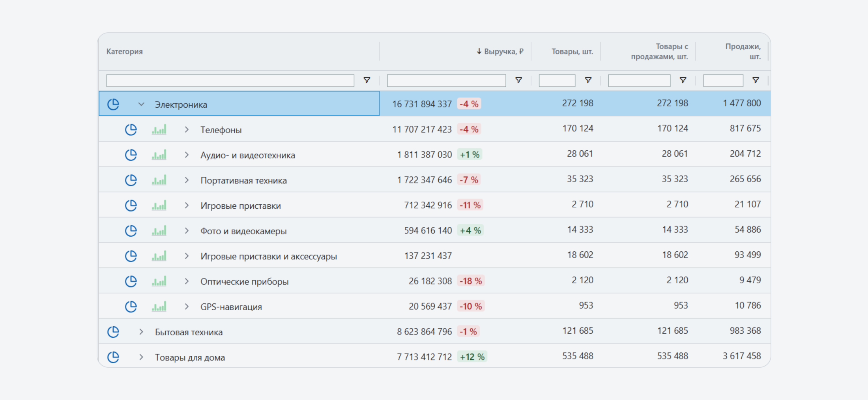Focus the Товары, шт. filter field
The height and width of the screenshot is (400, 868).
(557, 80)
